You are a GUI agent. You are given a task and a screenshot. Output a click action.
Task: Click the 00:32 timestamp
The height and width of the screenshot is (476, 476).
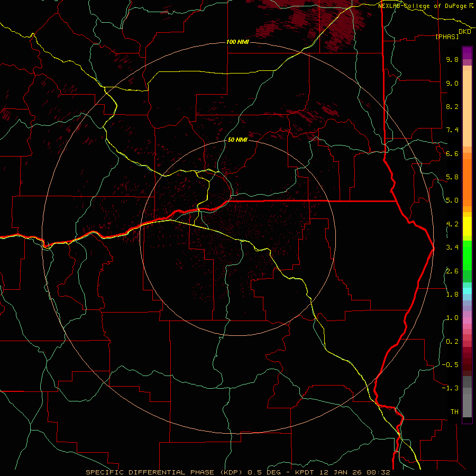[378, 472]
